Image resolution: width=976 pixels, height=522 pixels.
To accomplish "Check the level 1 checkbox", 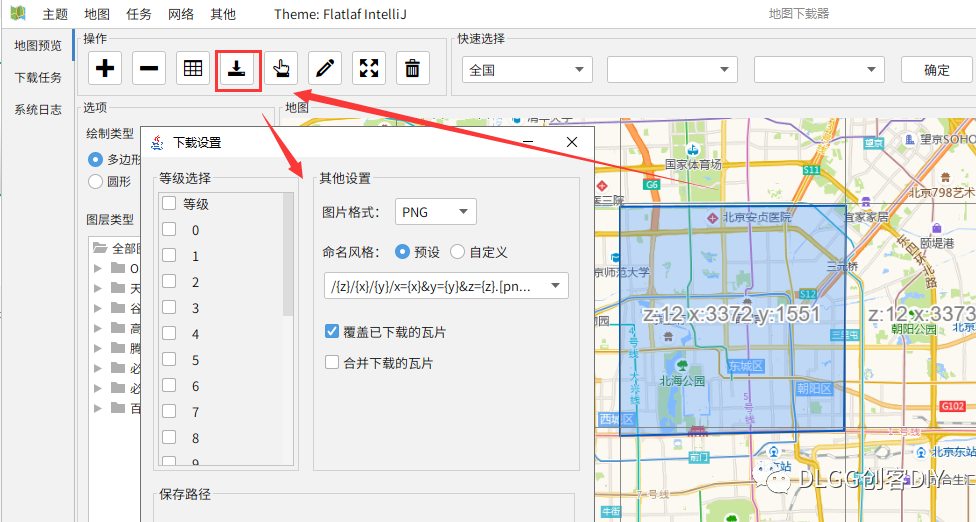I will coord(169,256).
